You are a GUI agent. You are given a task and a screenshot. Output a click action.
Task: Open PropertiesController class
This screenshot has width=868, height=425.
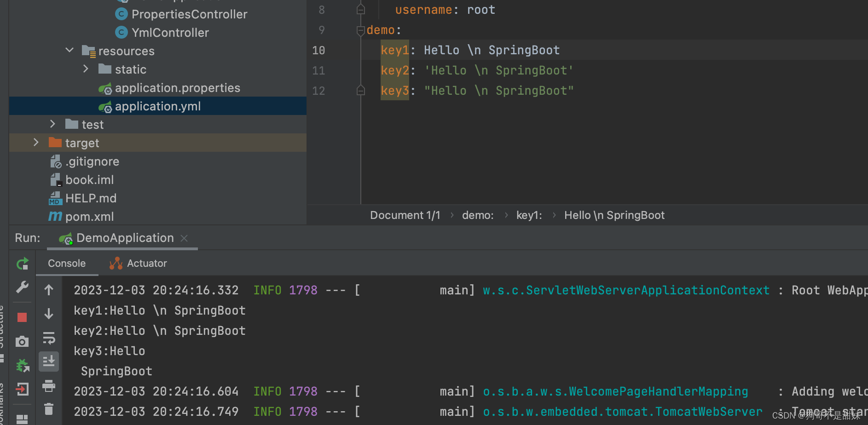[x=189, y=14]
